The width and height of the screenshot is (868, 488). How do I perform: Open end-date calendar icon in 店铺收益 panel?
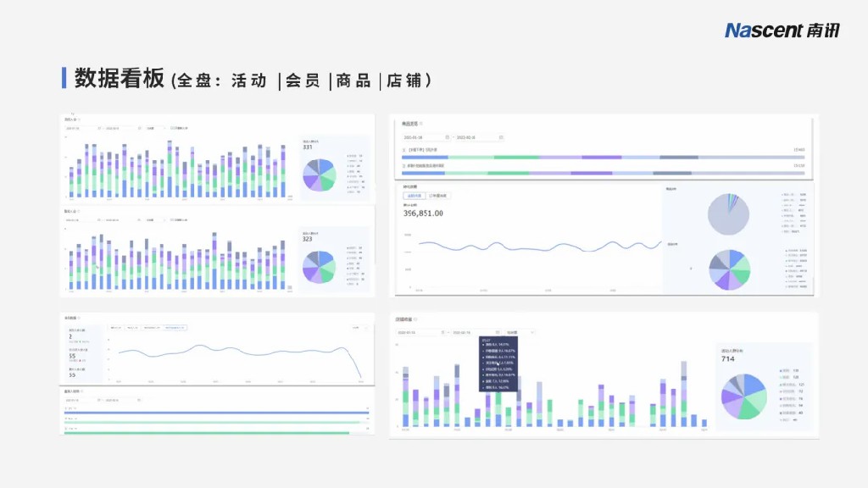[x=498, y=332]
